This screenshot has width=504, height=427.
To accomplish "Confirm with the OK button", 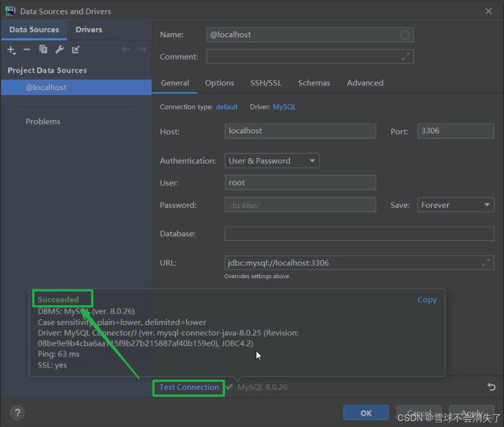I will pos(366,413).
